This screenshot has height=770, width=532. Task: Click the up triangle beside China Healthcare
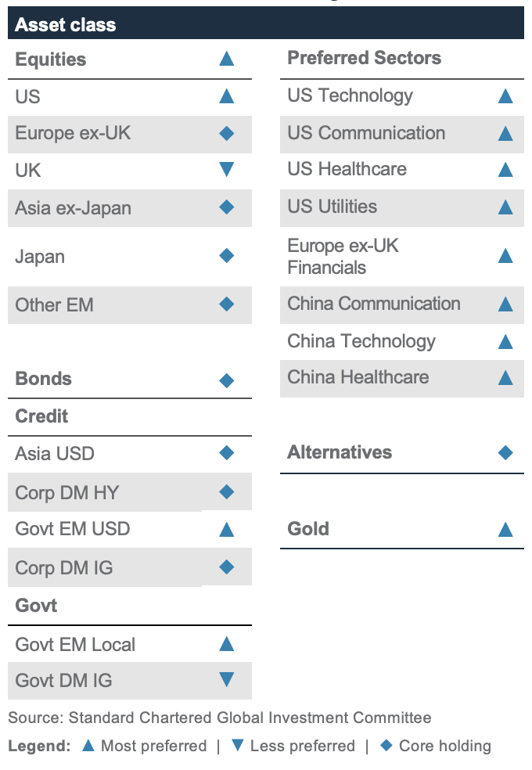pos(505,378)
